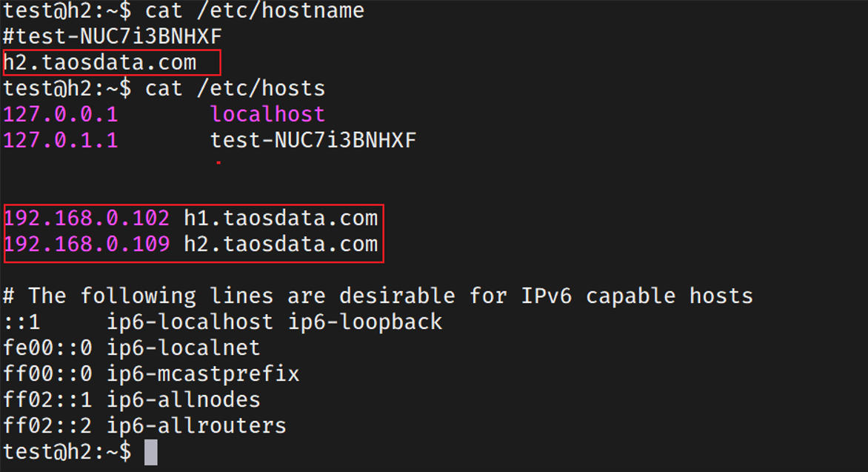Click the cat /etc/hosts command

236,89
